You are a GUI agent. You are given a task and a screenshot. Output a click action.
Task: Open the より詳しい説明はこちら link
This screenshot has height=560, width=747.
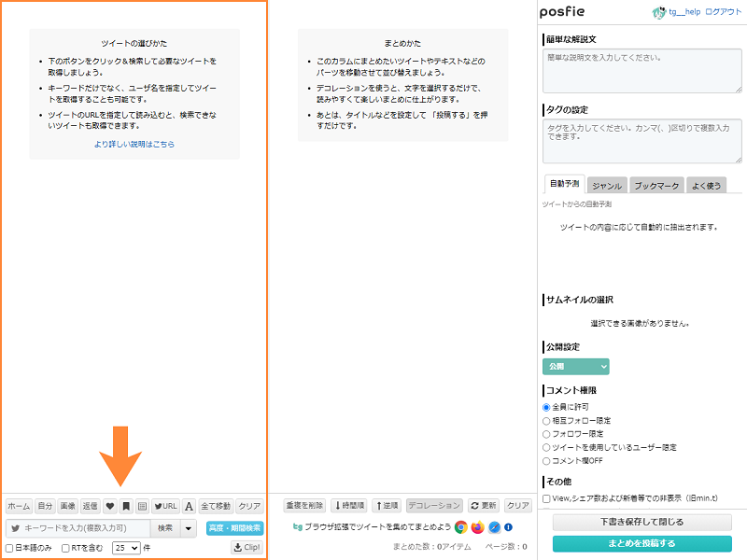pos(134,145)
